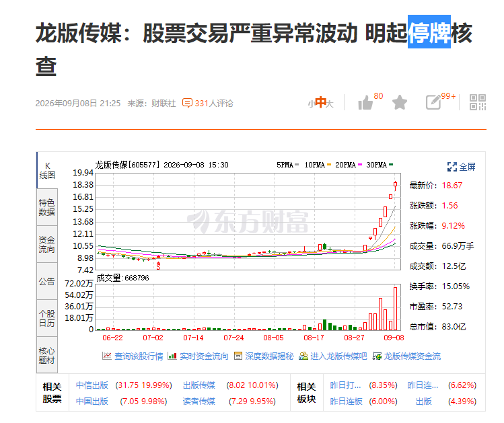Click the tallest volume bar on 09-08
The width and height of the screenshot is (504, 423).
396,309
